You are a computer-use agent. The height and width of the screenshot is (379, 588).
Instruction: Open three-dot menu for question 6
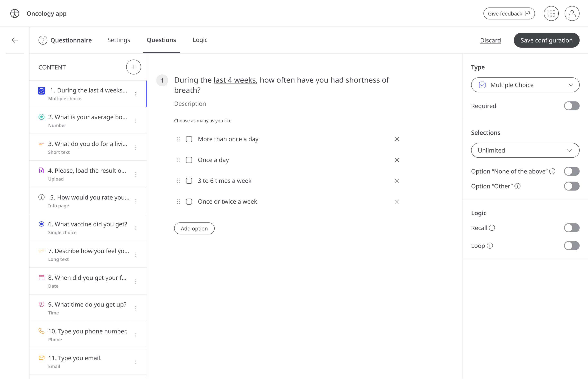pyautogui.click(x=136, y=228)
